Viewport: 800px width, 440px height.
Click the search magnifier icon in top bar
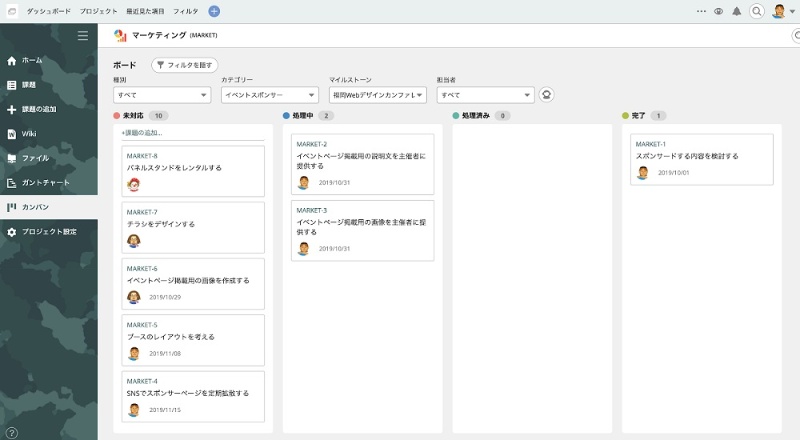757,11
